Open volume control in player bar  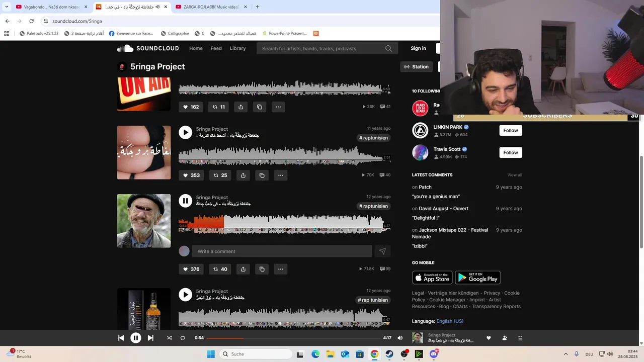pyautogui.click(x=400, y=338)
